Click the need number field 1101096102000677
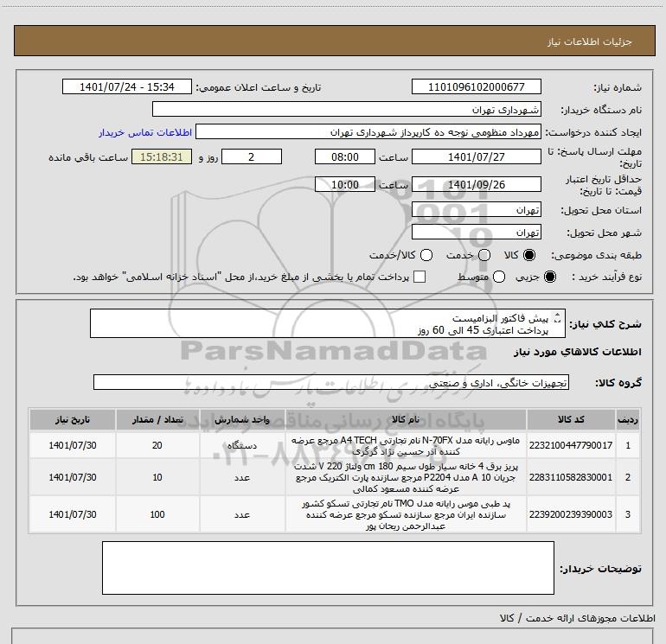Screen dimensions: 666x644 pyautogui.click(x=476, y=86)
